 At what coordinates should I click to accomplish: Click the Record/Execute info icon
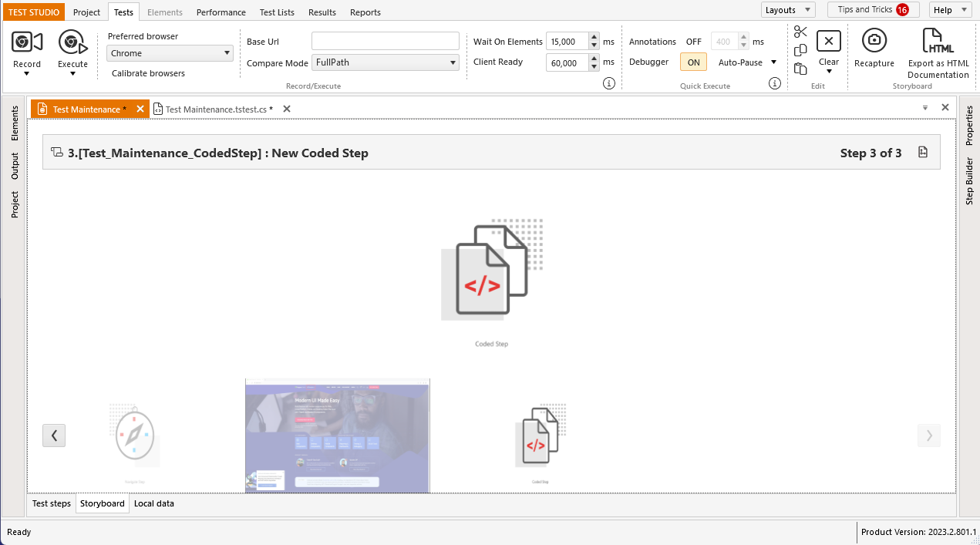[x=608, y=83]
